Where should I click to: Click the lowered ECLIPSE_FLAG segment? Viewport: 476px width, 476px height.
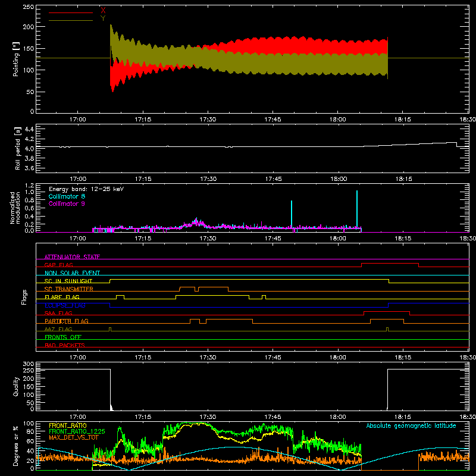(249, 307)
